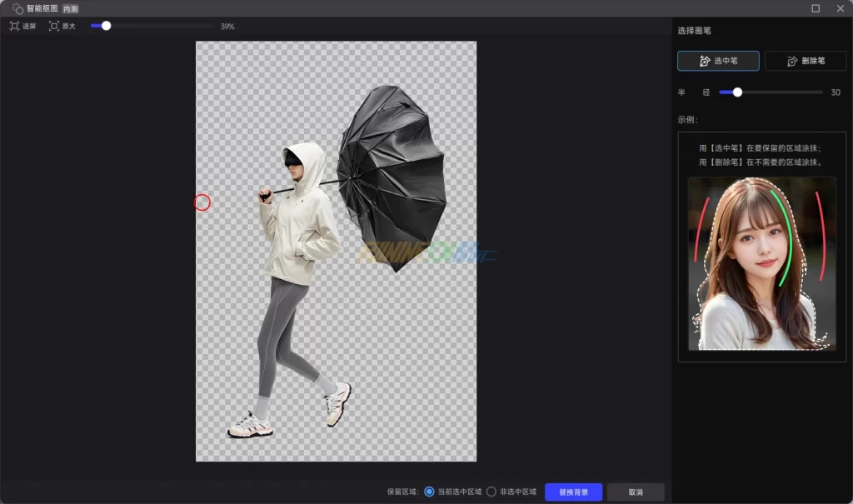Click the 39% zoom percentage label
Screen dimensions: 853x504
coord(227,27)
